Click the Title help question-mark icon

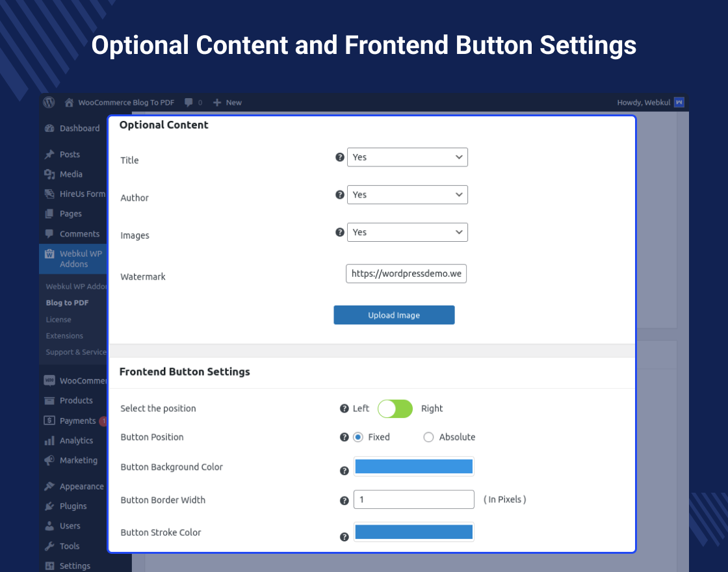(339, 157)
